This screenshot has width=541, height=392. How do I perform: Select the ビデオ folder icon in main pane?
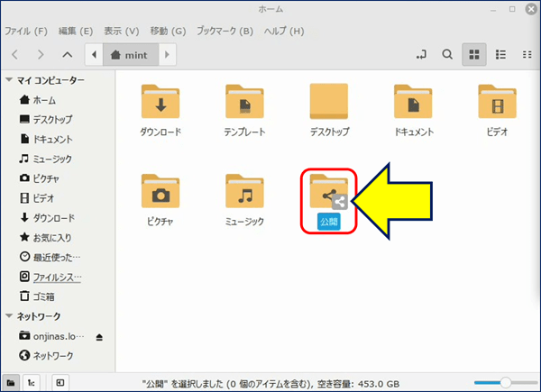(x=497, y=102)
